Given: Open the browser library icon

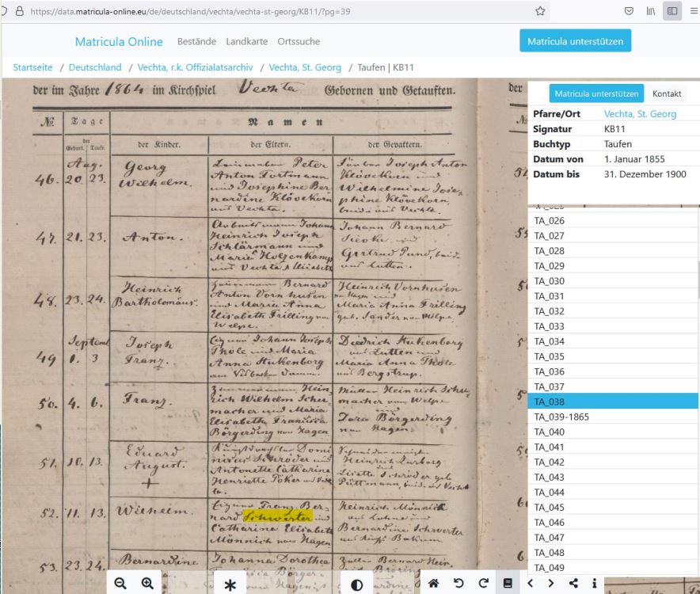Looking at the screenshot, I should [651, 11].
